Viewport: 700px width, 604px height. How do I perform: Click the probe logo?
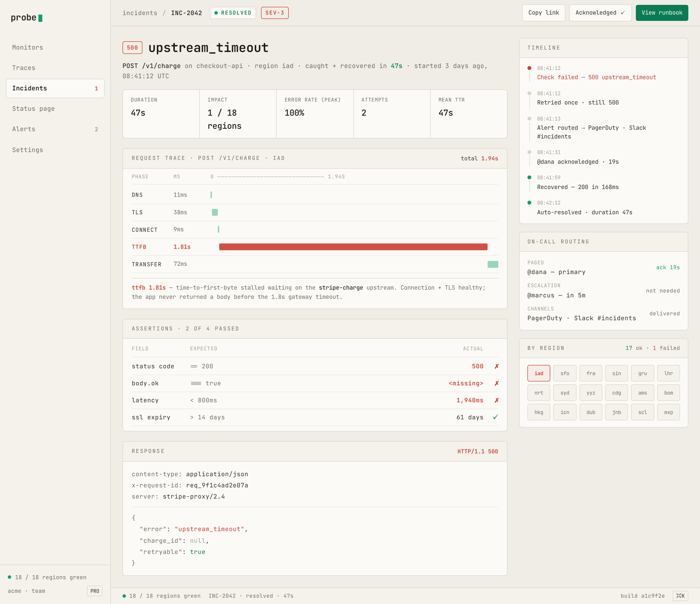(26, 17)
